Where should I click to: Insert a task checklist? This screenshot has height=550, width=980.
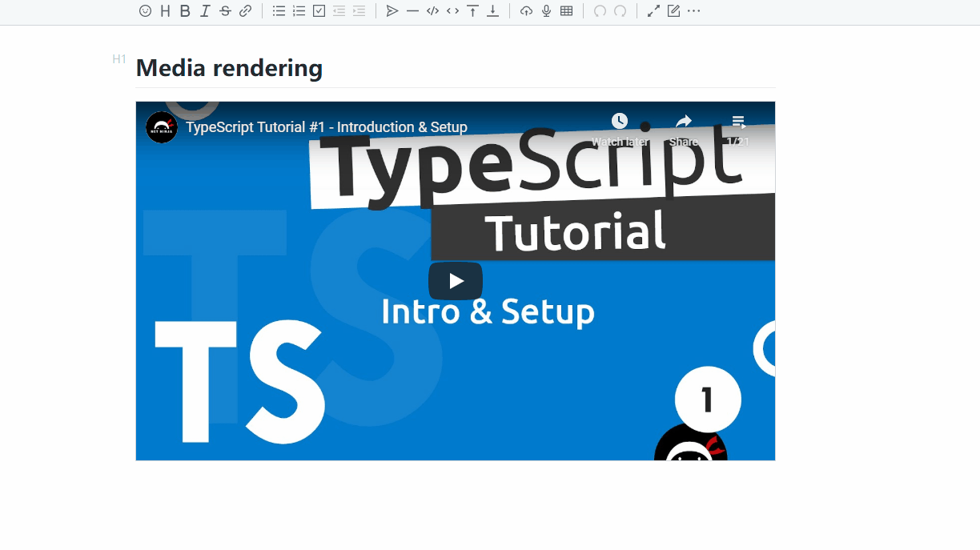(319, 11)
